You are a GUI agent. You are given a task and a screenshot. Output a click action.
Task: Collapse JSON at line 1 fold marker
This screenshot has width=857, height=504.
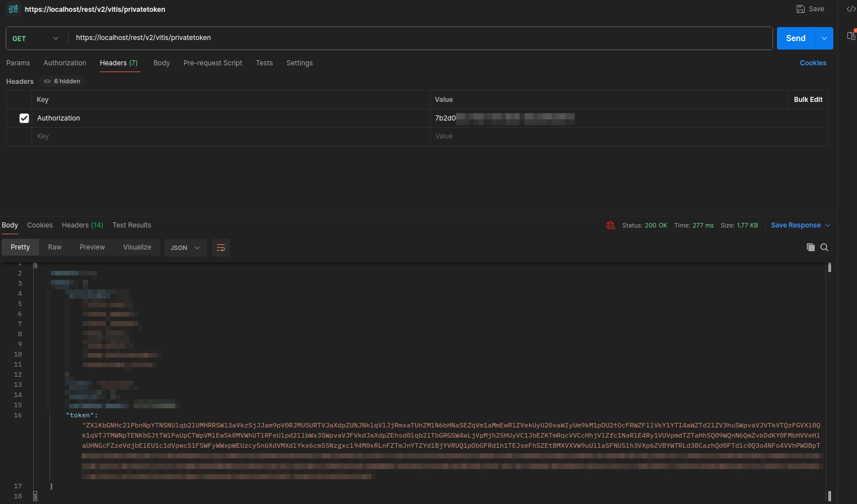click(35, 265)
